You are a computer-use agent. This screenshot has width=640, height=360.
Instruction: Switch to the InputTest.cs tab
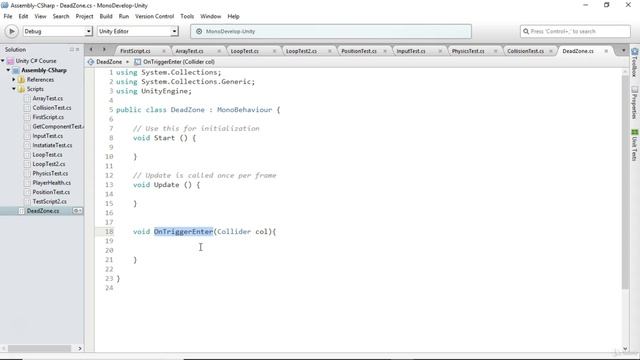pos(411,51)
